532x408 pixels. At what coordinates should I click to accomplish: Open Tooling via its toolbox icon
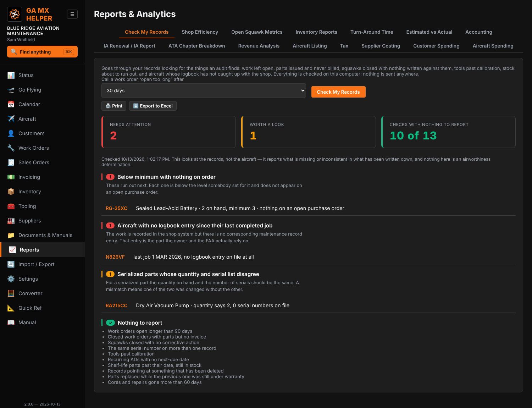(x=11, y=206)
